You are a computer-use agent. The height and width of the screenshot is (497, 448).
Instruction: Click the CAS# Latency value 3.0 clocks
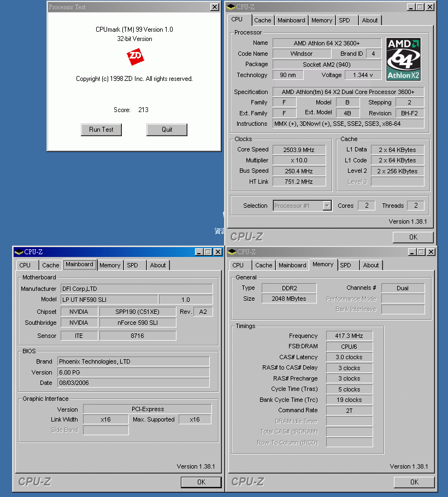click(x=349, y=357)
